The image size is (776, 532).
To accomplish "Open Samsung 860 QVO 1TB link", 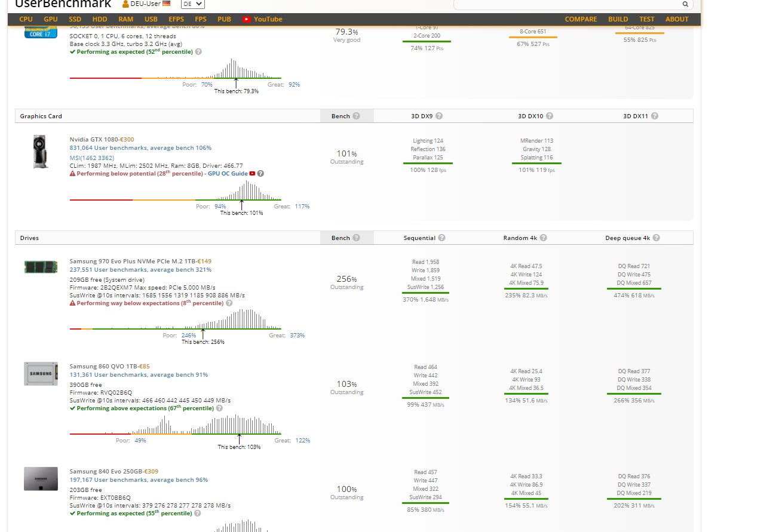I will tap(103, 366).
